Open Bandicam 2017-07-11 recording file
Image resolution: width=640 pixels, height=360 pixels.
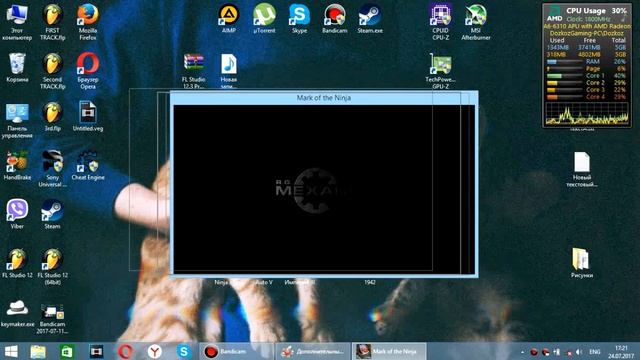52,318
